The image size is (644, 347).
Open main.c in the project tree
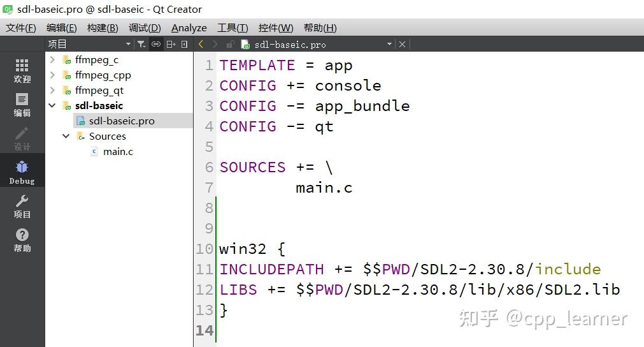118,152
